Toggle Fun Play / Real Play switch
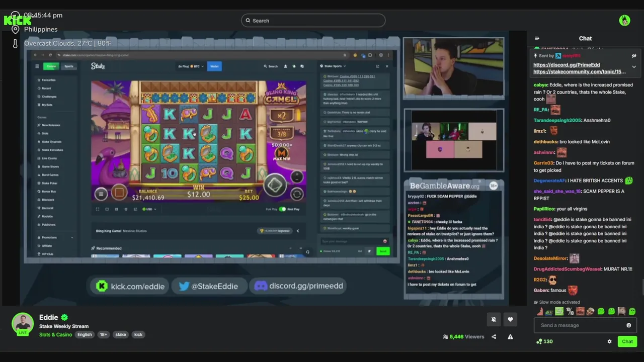This screenshot has height=362, width=644. [x=282, y=209]
